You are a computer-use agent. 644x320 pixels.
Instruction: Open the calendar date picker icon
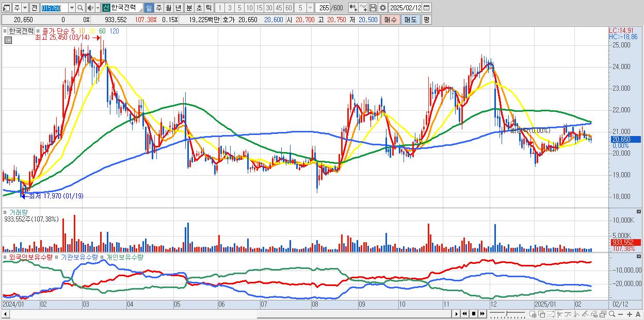427,8
